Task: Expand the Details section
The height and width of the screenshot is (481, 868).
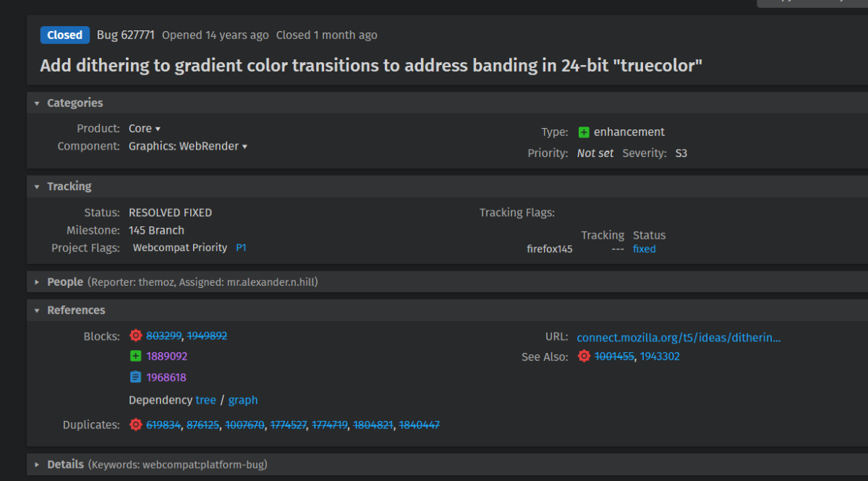Action: tap(37, 464)
